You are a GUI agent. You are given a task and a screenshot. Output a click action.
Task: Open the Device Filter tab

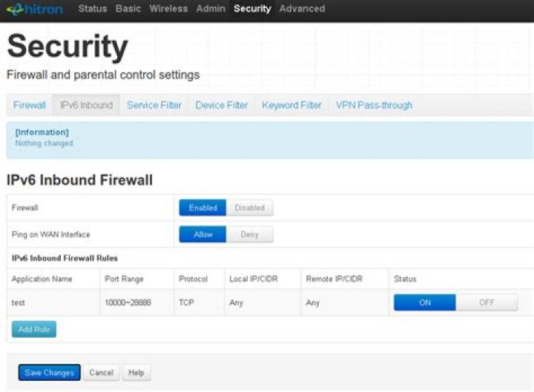(222, 105)
